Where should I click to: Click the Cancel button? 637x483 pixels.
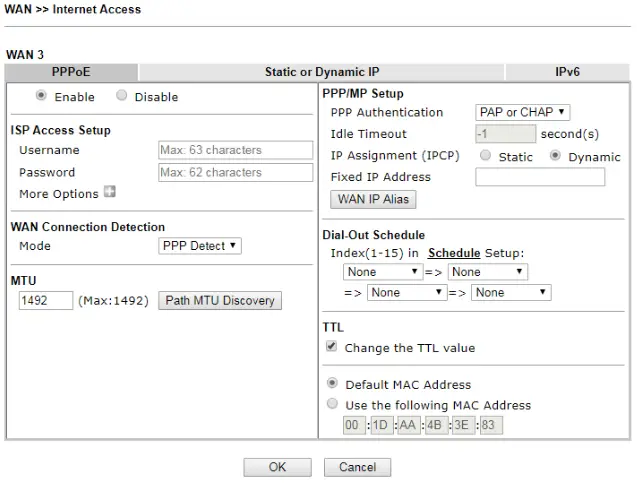[358, 467]
